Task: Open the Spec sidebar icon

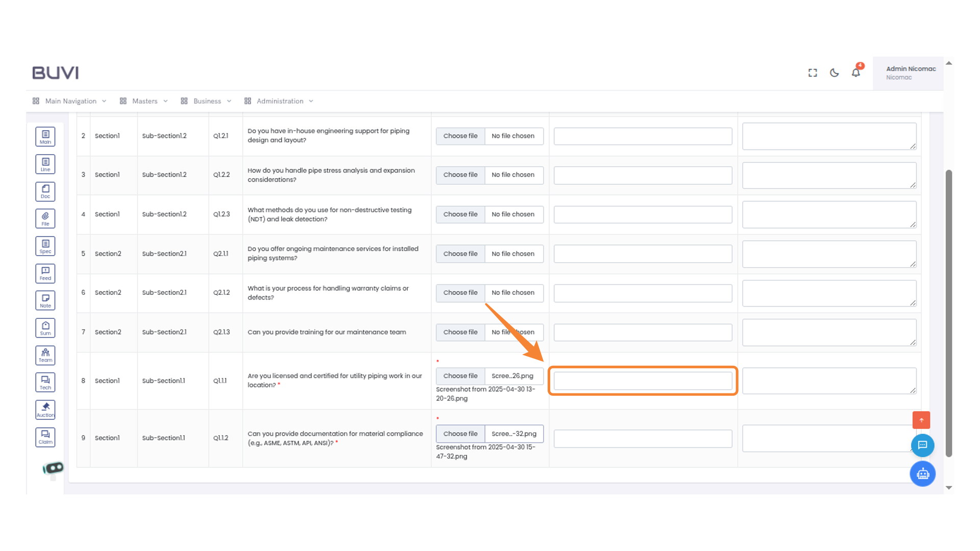Action: (45, 246)
